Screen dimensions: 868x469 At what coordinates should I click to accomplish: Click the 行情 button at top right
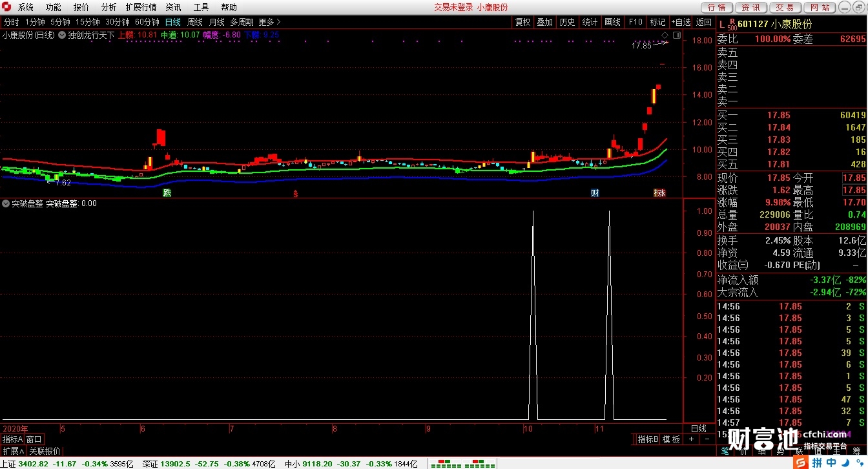pyautogui.click(x=716, y=8)
